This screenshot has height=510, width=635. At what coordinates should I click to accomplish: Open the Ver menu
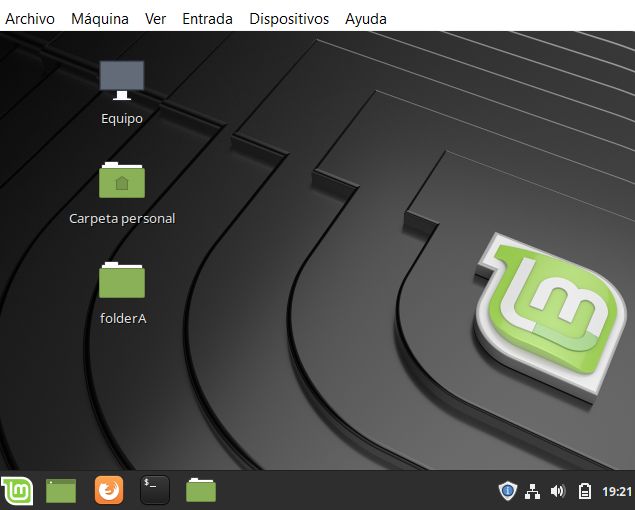pyautogui.click(x=156, y=19)
